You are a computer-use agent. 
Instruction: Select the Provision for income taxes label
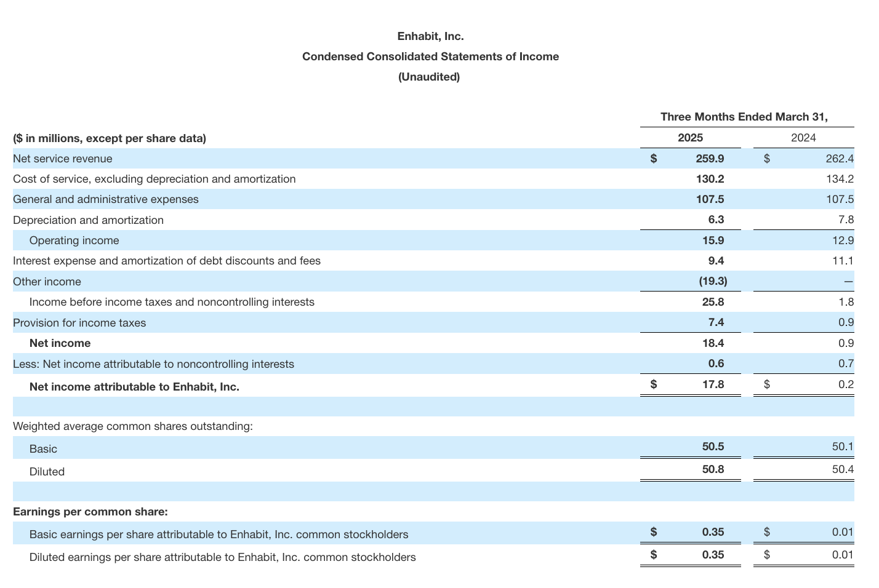[x=79, y=323]
